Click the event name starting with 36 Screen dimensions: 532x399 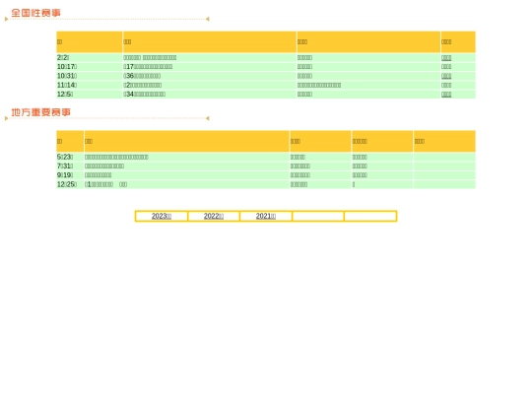tap(142, 76)
